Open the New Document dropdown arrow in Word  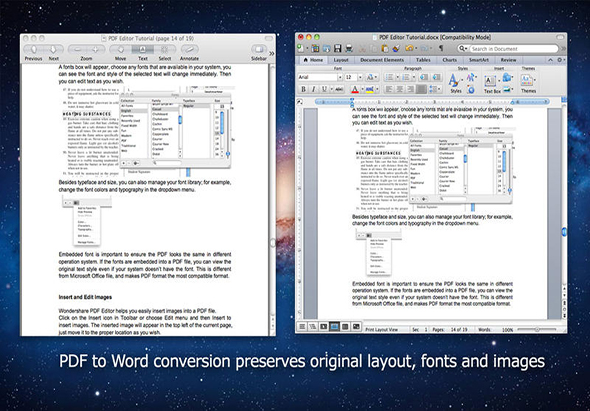(307, 49)
